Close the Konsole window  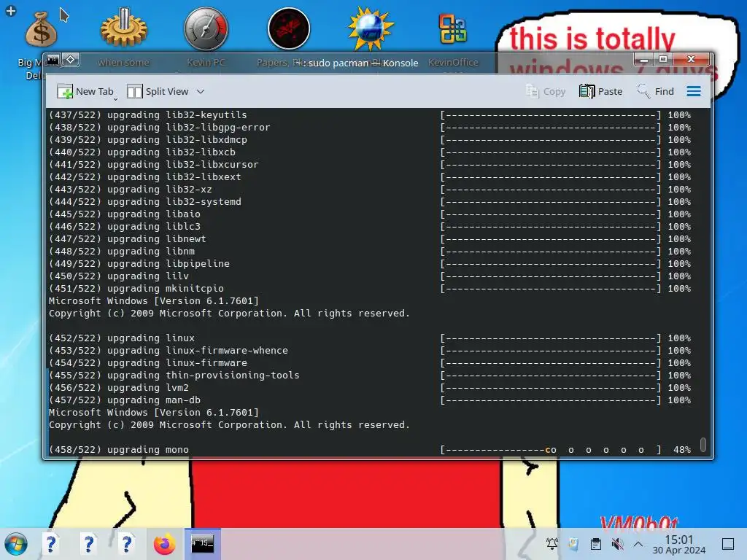point(692,60)
